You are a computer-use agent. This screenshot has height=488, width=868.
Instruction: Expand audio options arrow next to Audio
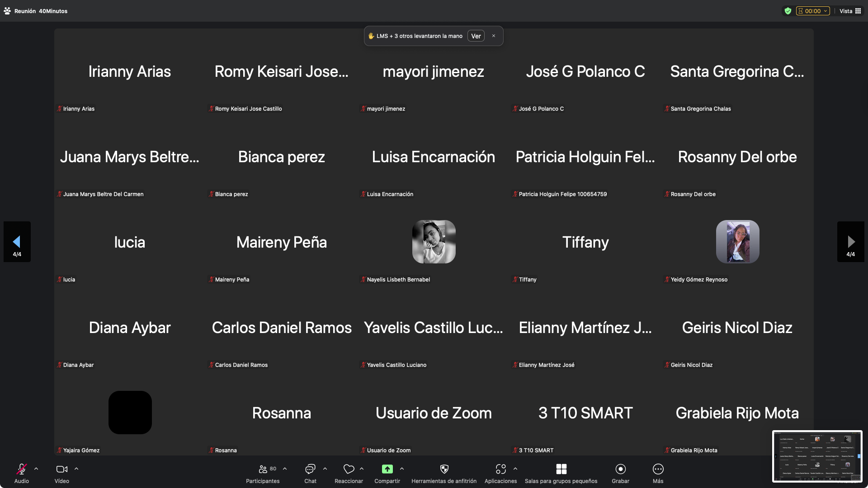[36, 469]
